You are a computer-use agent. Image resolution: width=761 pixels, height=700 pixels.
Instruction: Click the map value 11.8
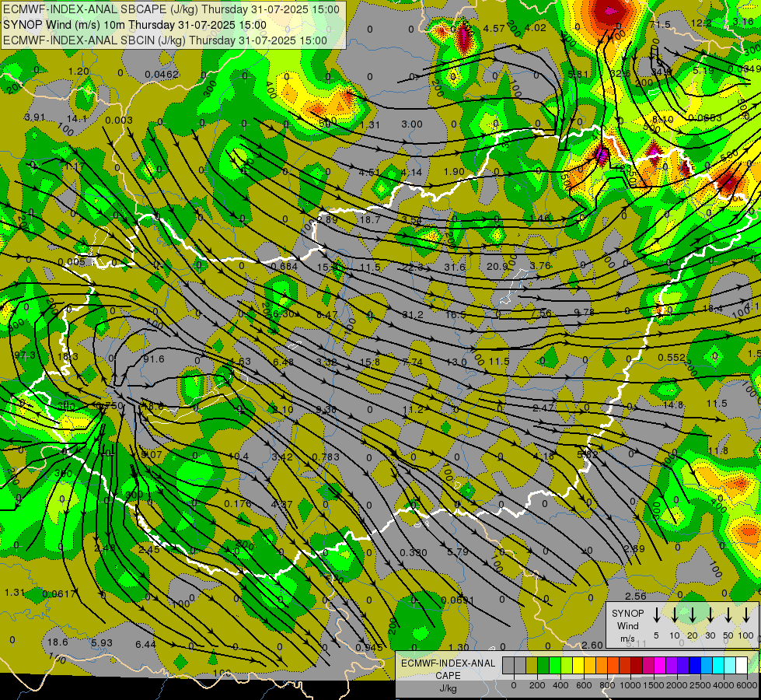point(717,451)
